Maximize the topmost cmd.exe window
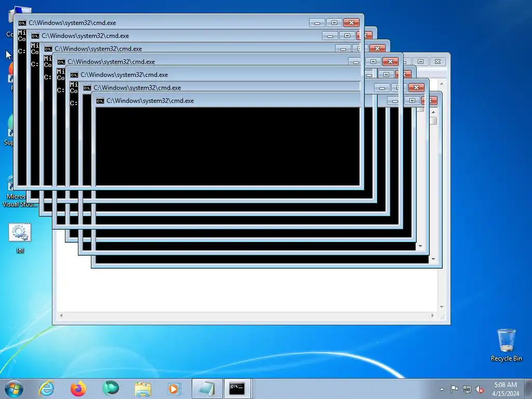 point(334,23)
